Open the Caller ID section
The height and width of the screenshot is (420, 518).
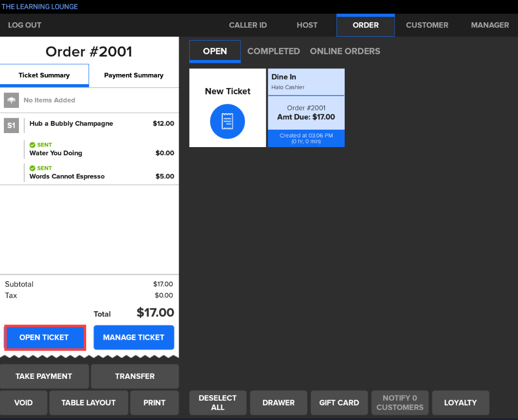click(x=248, y=25)
